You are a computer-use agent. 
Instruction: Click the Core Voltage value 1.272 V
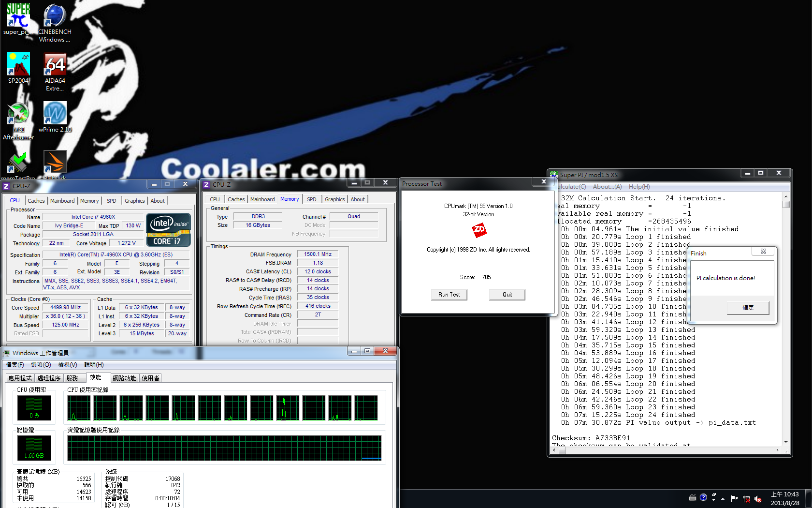pyautogui.click(x=127, y=243)
